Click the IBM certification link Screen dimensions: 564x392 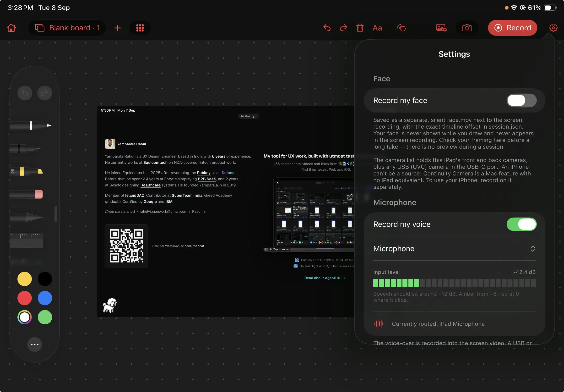(x=169, y=202)
